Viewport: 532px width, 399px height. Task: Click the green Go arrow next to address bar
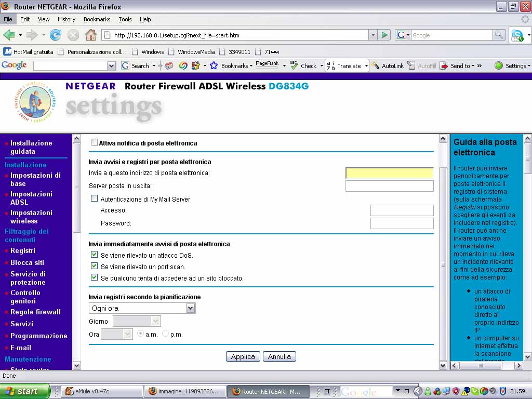(384, 35)
